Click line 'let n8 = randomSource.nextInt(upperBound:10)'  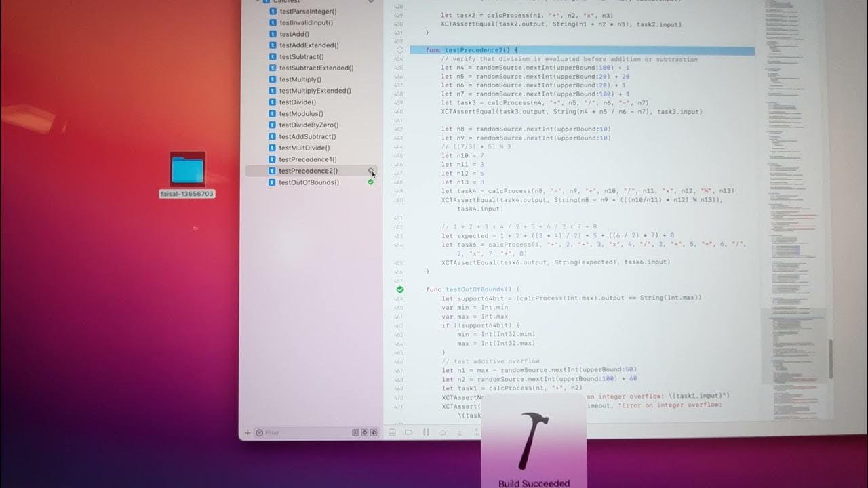coord(526,129)
